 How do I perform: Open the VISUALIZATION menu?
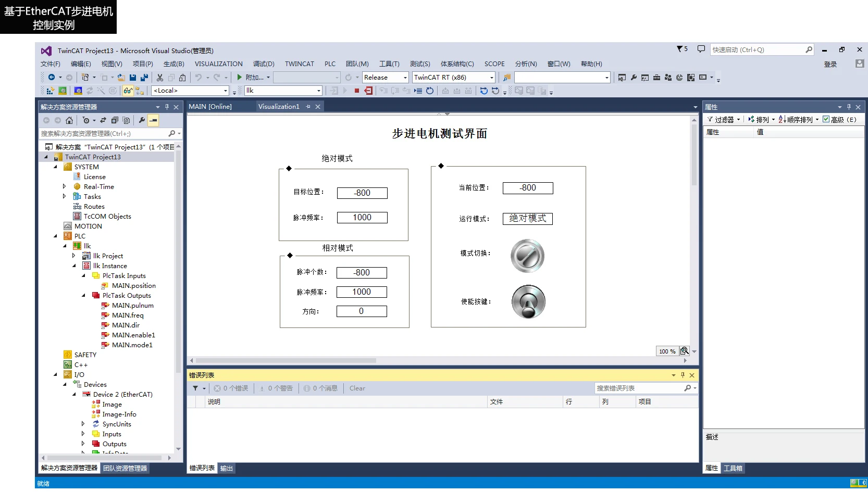click(219, 64)
